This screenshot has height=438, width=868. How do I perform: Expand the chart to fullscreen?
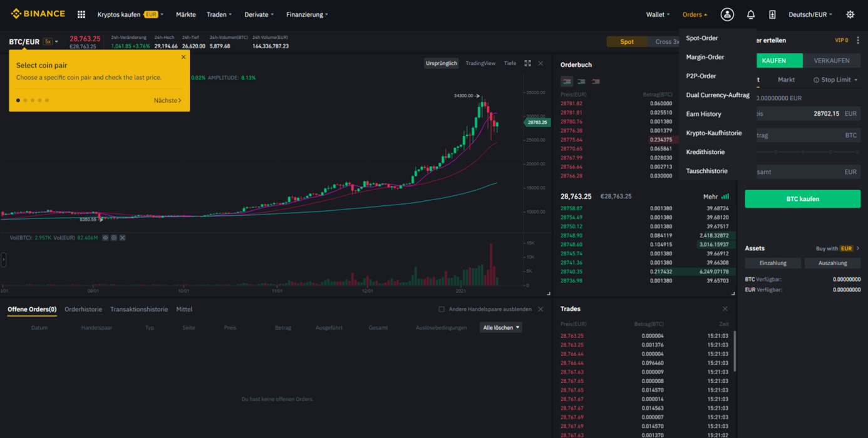pyautogui.click(x=528, y=63)
